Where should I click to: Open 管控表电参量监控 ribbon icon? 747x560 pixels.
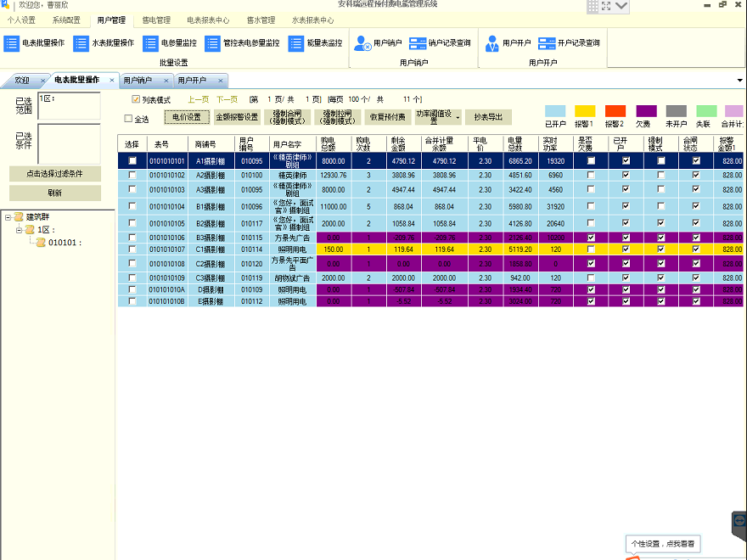(212, 43)
